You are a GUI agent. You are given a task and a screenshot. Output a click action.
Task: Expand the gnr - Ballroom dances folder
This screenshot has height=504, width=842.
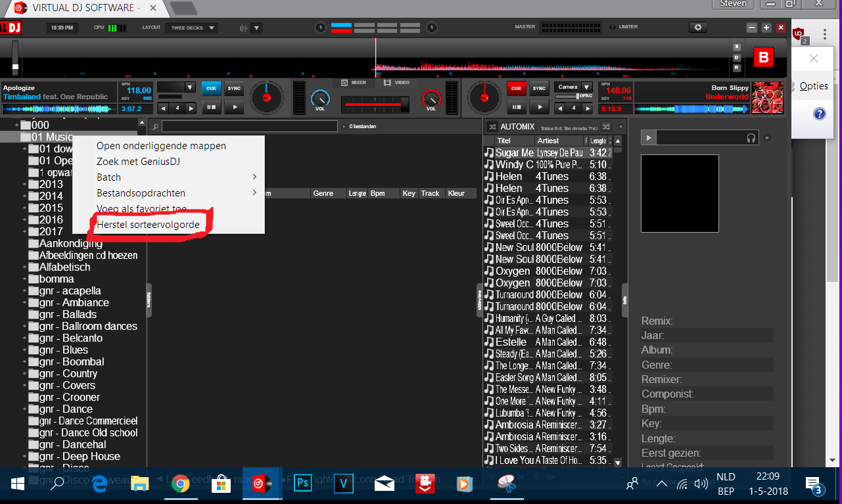point(25,326)
